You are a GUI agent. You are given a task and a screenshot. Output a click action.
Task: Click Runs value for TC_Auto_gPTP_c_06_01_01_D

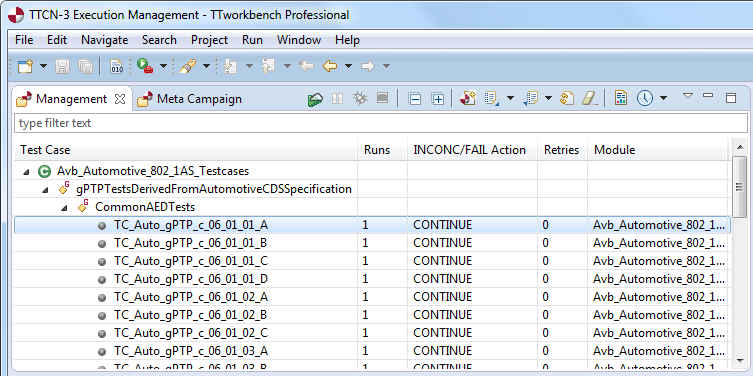[x=365, y=279]
